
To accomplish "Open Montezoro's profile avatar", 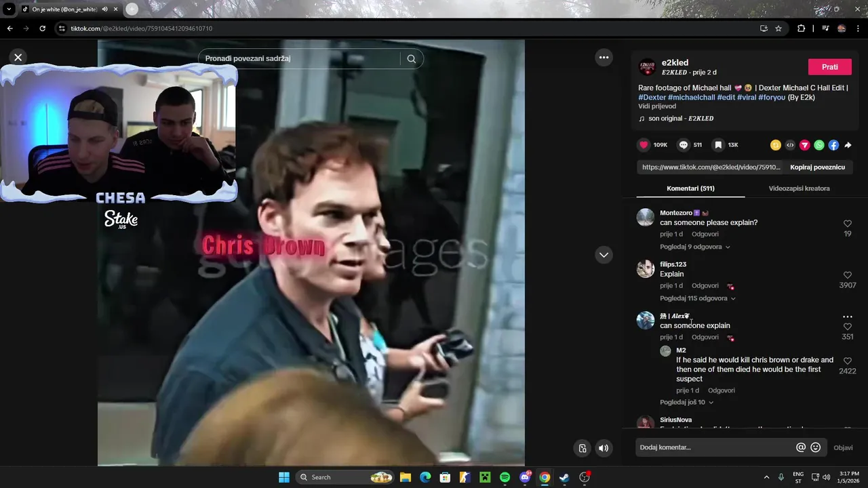I will (x=646, y=218).
